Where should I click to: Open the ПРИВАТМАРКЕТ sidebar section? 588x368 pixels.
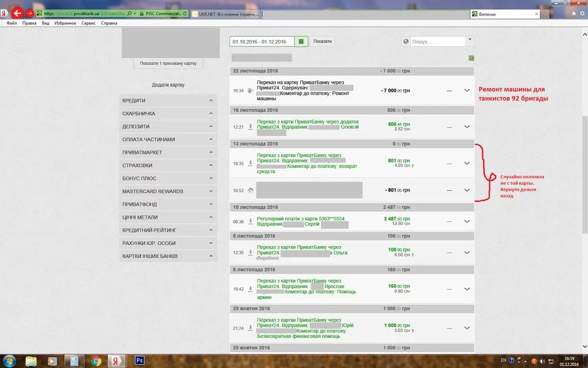[168, 152]
